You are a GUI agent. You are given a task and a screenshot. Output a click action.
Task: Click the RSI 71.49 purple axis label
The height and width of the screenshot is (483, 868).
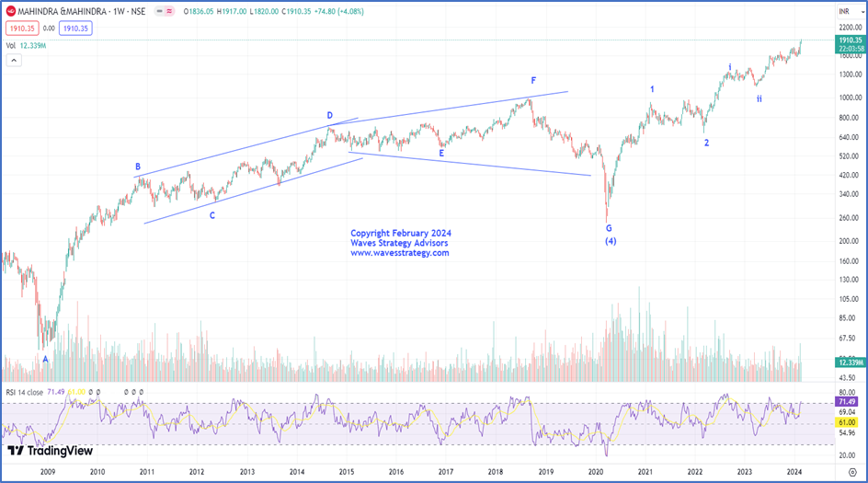coord(847,401)
